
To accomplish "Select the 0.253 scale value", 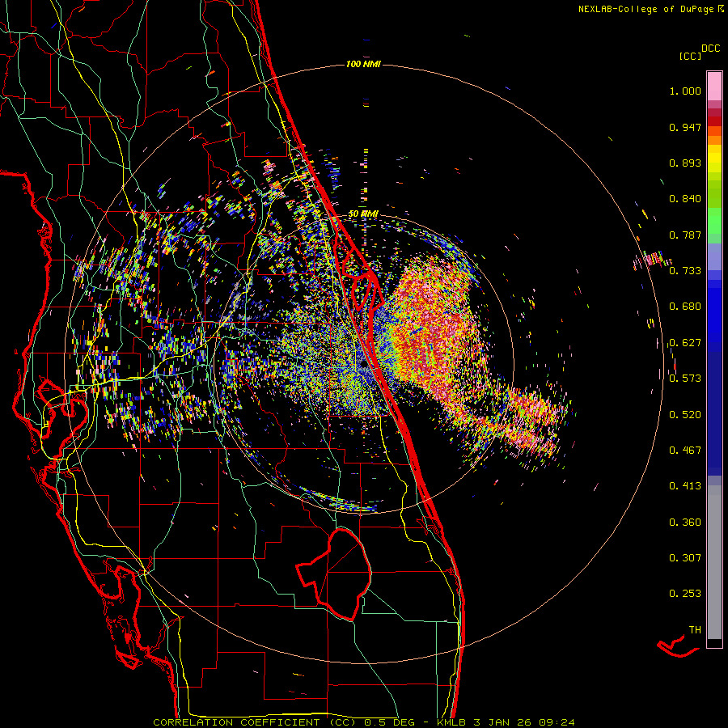I will point(685,594).
